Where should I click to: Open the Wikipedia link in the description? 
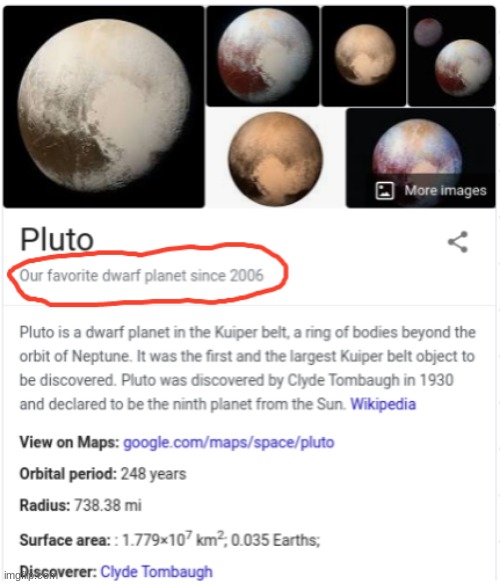click(x=383, y=404)
